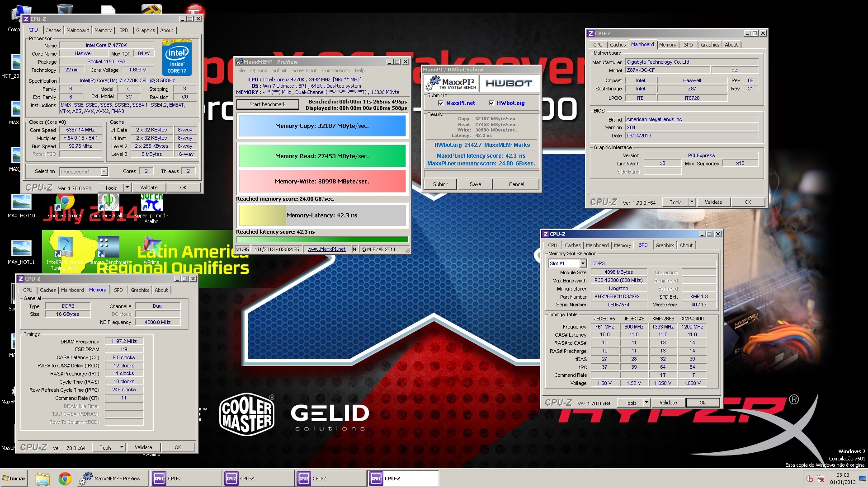This screenshot has height=488, width=868.
Task: Click the Memory-Latency progress bar
Action: point(322,216)
